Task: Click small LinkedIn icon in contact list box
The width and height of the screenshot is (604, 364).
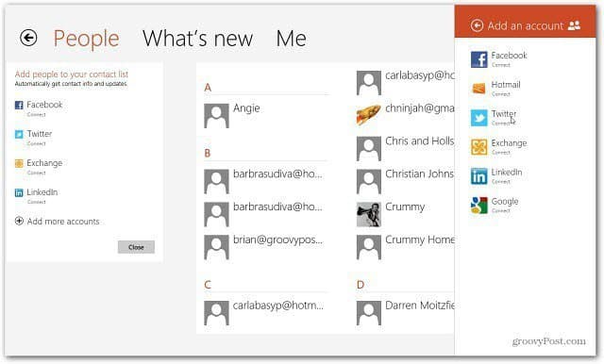Action: [x=19, y=192]
